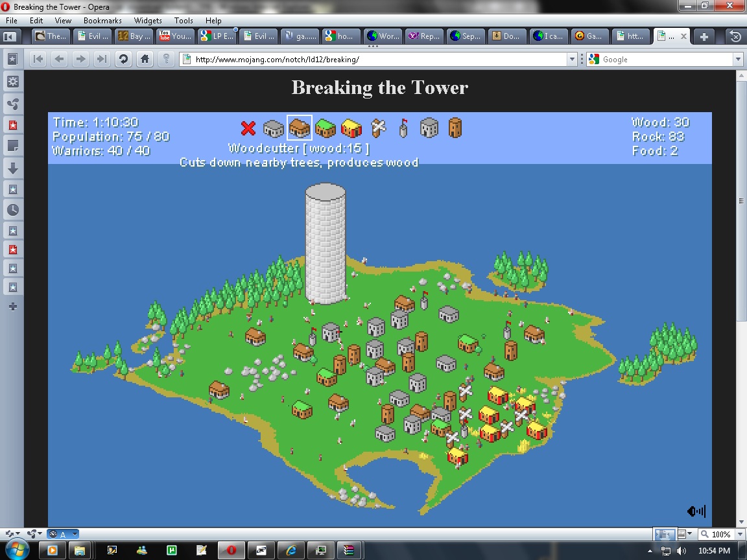
Task: Open the Widgets menu
Action: coord(148,21)
